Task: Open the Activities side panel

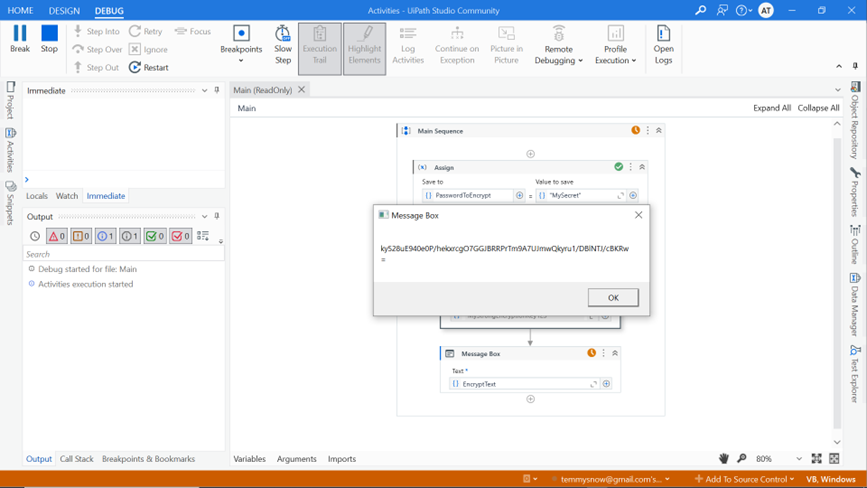Action: tap(10, 150)
